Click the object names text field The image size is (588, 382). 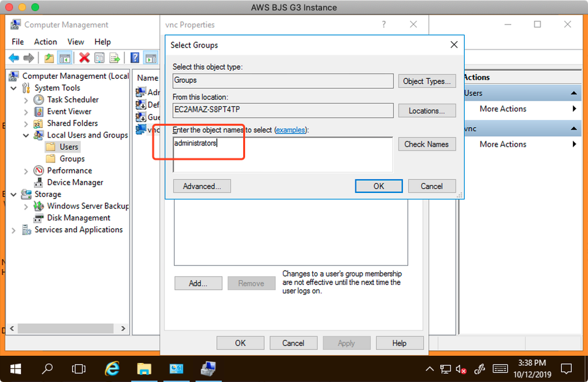(x=283, y=154)
